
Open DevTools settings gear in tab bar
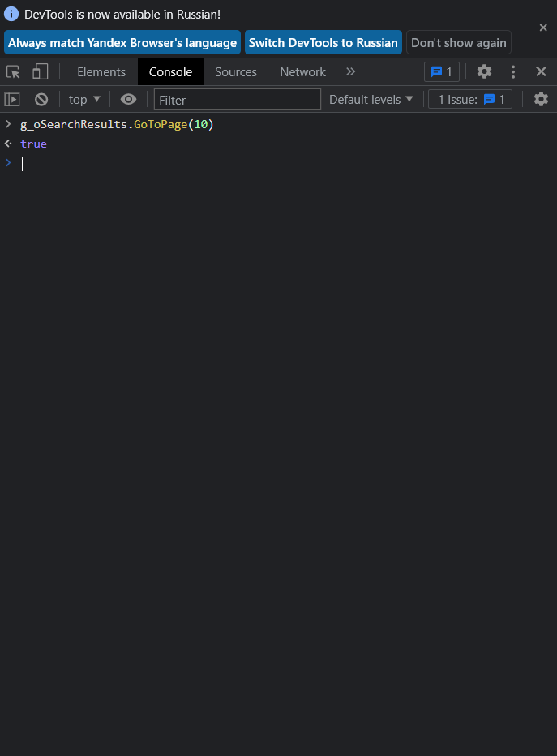484,72
